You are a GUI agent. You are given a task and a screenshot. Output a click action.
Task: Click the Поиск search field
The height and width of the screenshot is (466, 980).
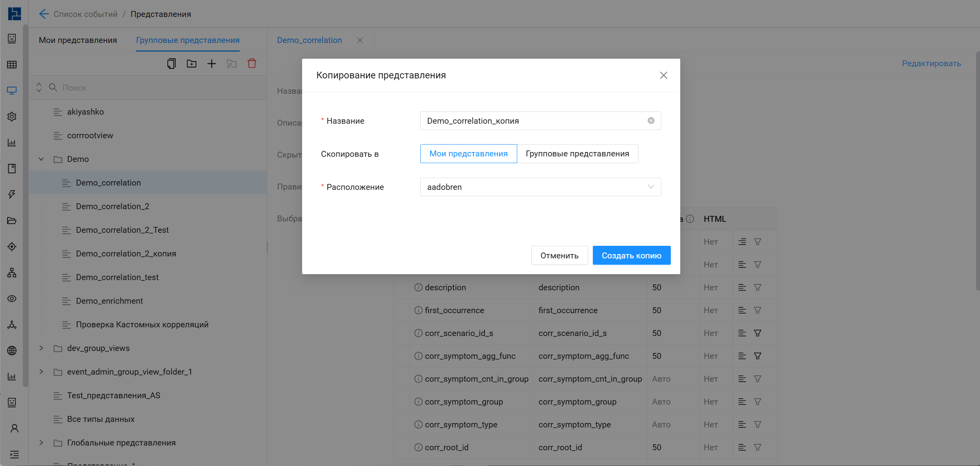pos(158,87)
